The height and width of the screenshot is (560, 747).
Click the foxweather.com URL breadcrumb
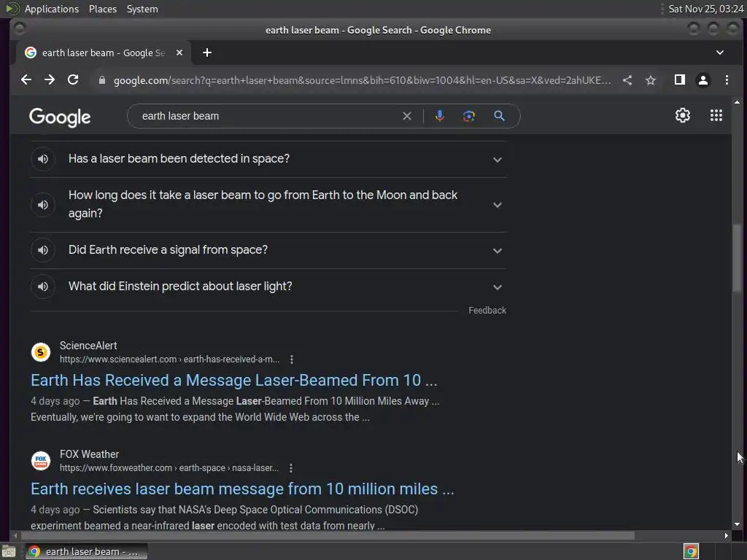point(169,468)
